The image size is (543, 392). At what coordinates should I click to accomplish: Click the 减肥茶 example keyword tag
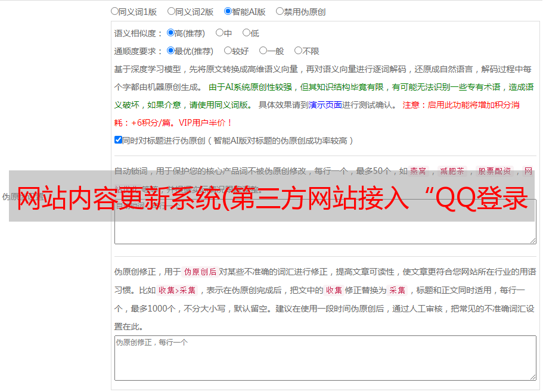click(x=452, y=171)
